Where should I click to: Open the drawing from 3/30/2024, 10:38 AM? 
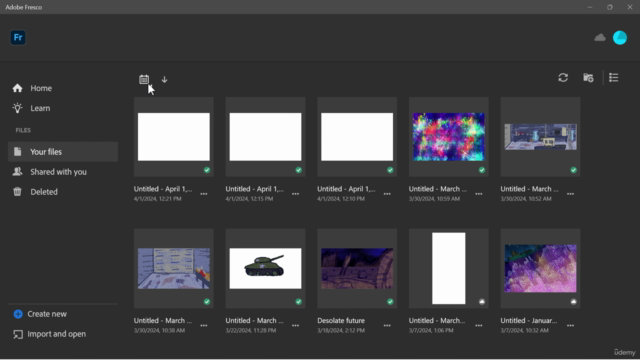click(x=174, y=268)
